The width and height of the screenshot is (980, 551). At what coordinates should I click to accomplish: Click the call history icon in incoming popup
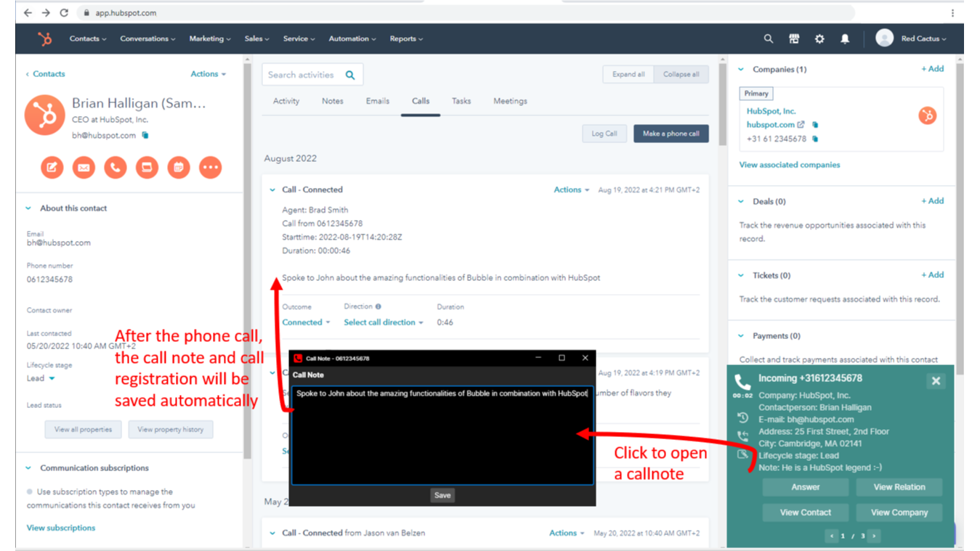point(742,418)
